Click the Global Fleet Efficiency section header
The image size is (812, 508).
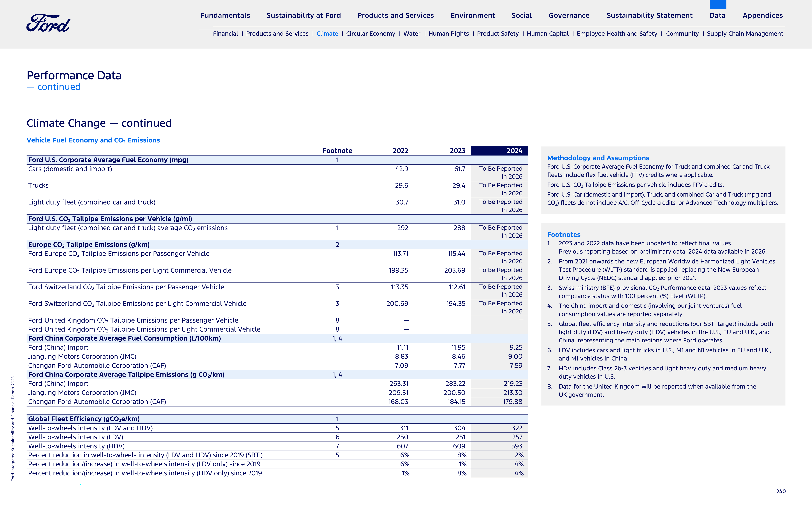tap(84, 419)
